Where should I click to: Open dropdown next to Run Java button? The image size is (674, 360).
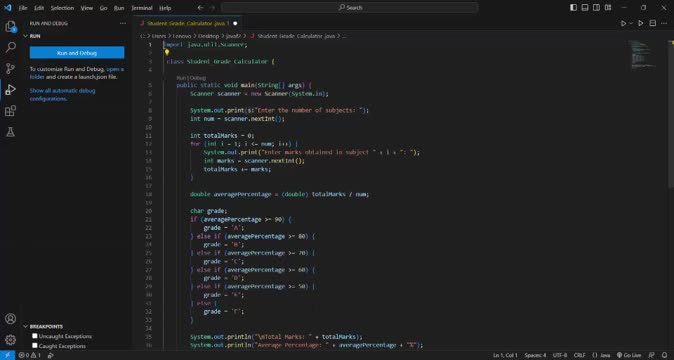tap(631, 23)
